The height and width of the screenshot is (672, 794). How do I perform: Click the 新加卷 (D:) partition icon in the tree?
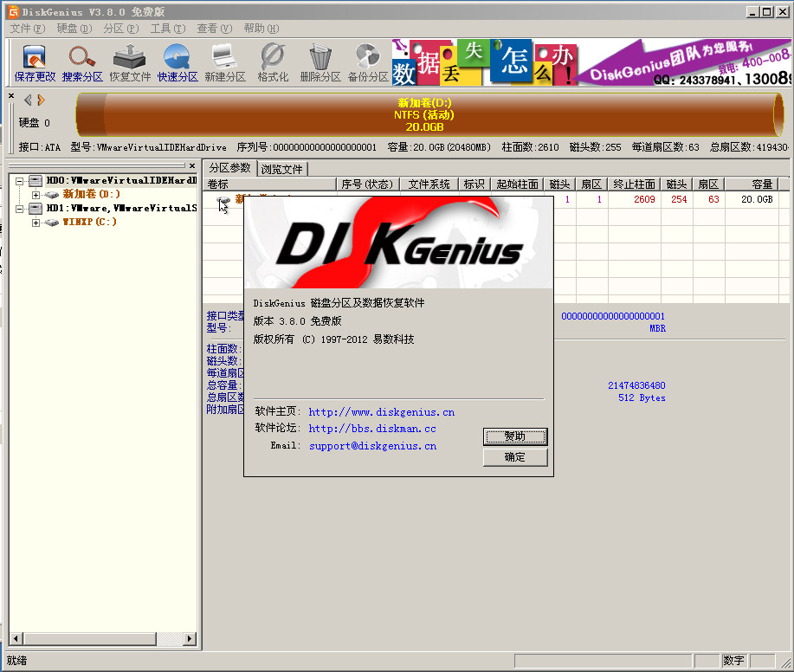click(x=52, y=195)
